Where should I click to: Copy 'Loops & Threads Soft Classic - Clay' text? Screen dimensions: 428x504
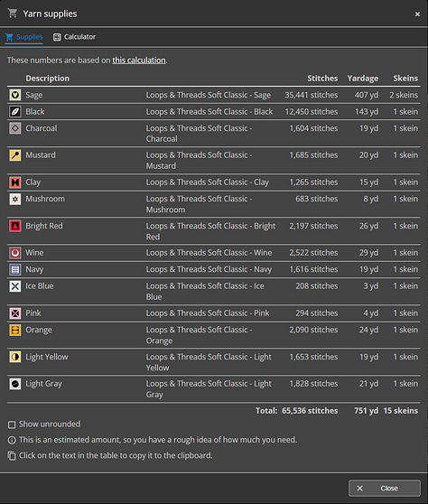click(208, 182)
